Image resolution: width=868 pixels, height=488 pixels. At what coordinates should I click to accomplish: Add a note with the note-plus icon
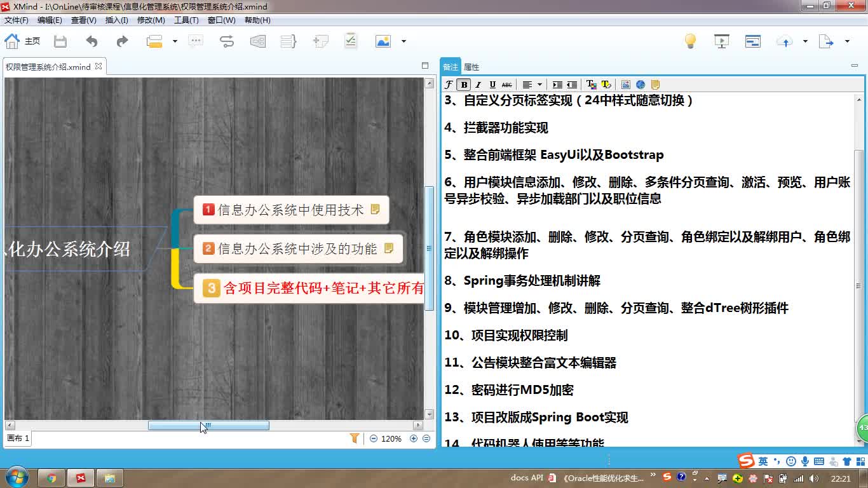[x=320, y=41]
